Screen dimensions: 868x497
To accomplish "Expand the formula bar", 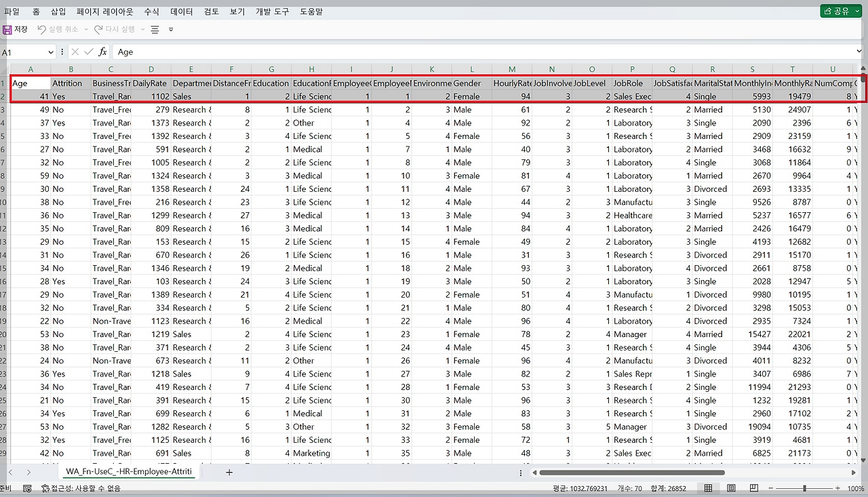I will (x=860, y=52).
